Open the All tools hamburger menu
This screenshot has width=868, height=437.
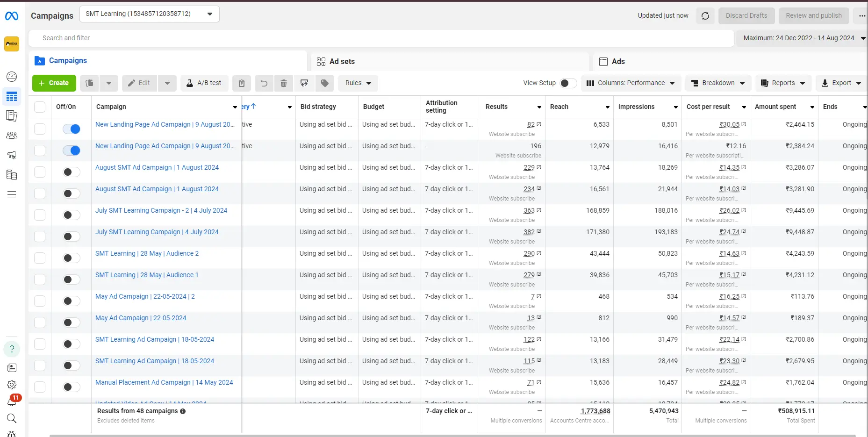tap(12, 195)
